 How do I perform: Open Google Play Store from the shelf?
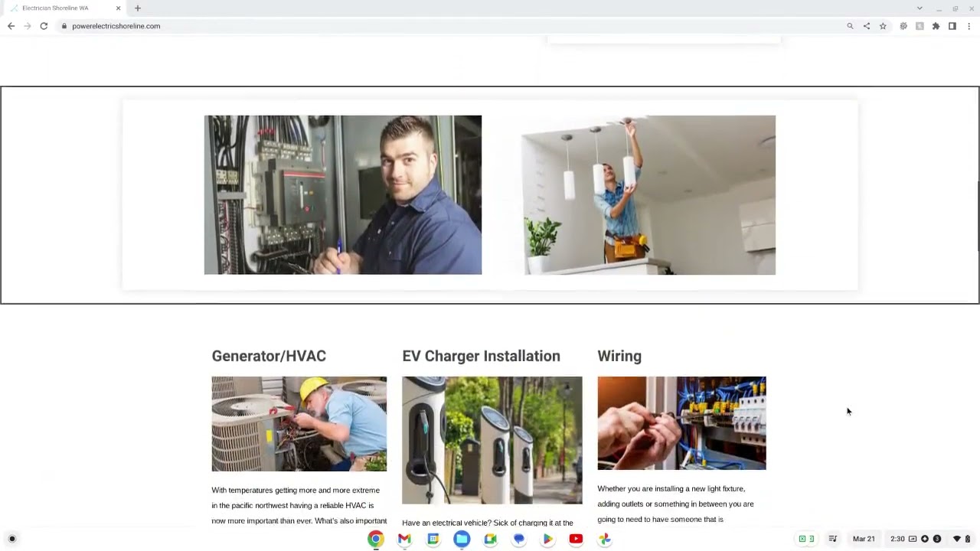coord(547,539)
